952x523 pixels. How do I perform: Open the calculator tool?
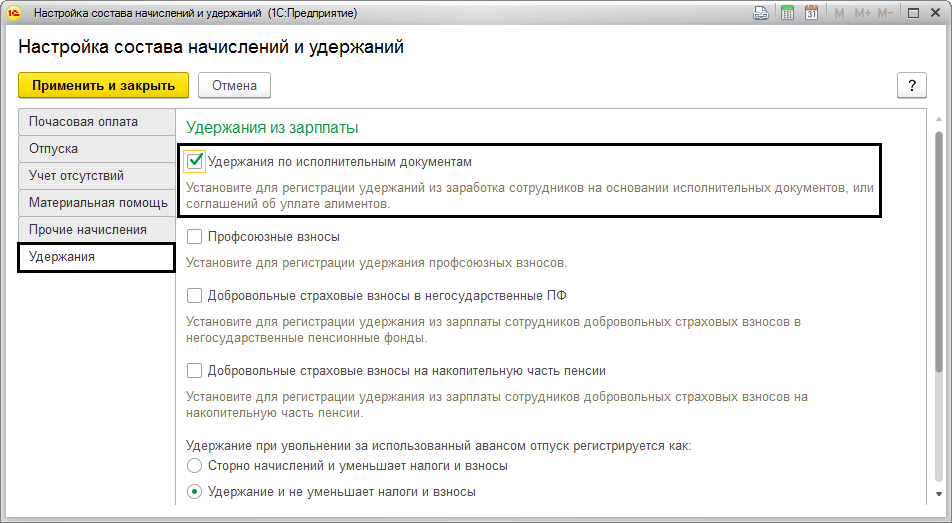(x=787, y=14)
